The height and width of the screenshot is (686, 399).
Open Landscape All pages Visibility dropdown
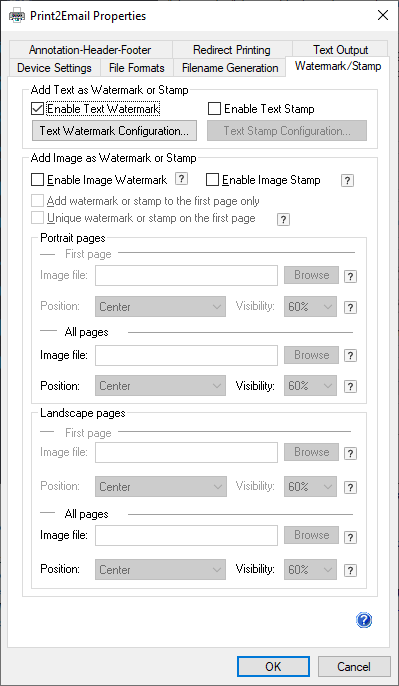(310, 570)
